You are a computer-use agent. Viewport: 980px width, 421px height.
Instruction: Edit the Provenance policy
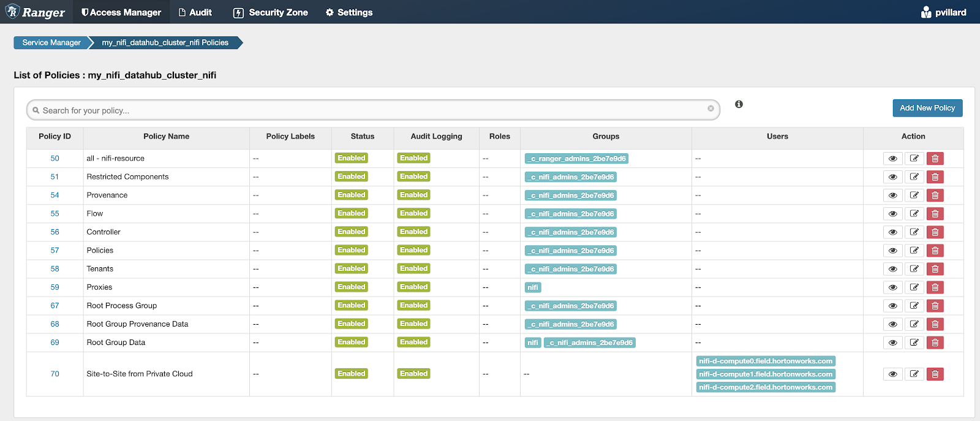click(914, 195)
